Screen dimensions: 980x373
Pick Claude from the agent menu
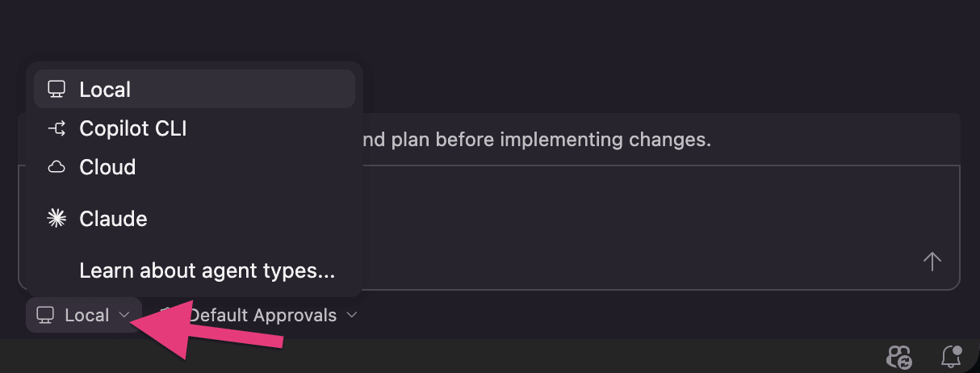(113, 219)
